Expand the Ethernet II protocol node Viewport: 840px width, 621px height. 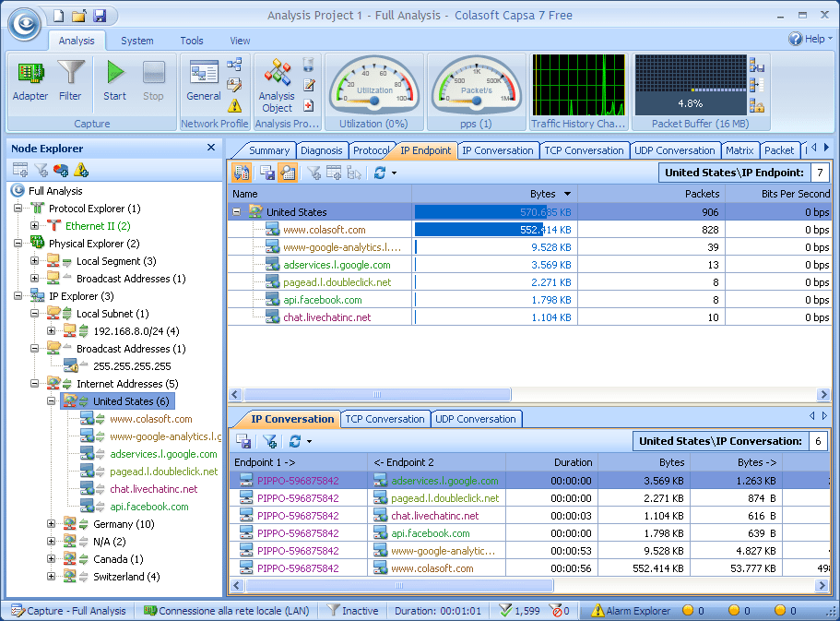click(x=35, y=226)
